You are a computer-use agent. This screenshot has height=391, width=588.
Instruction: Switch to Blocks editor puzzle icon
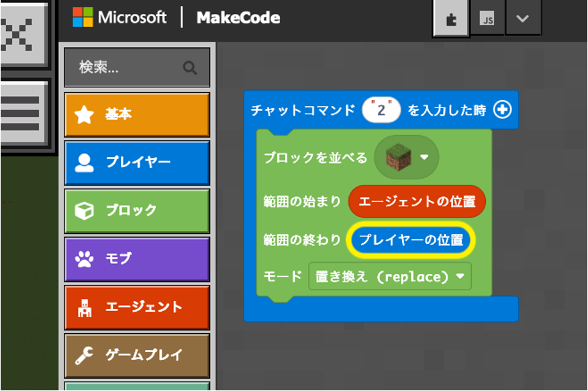[x=451, y=18]
